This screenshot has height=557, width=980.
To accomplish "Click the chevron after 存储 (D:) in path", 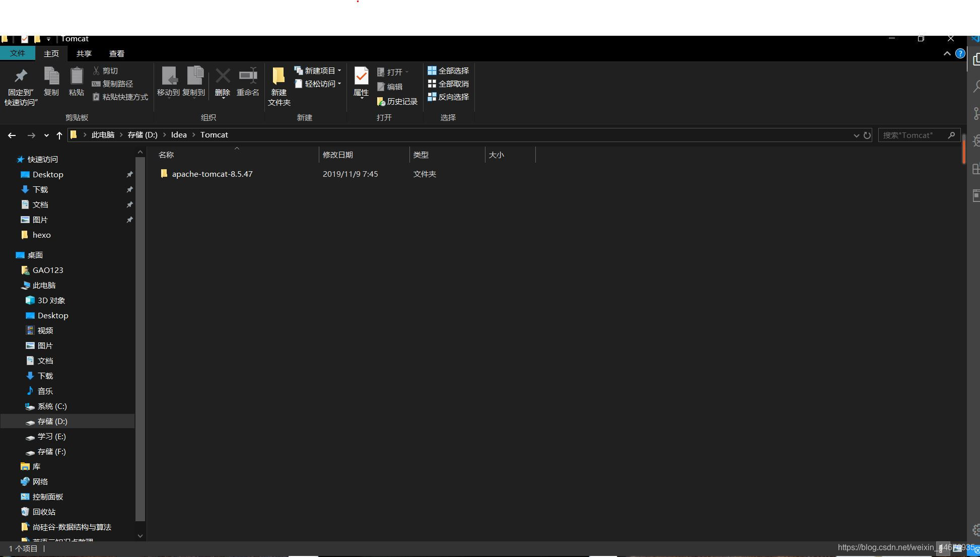I will pyautogui.click(x=164, y=135).
